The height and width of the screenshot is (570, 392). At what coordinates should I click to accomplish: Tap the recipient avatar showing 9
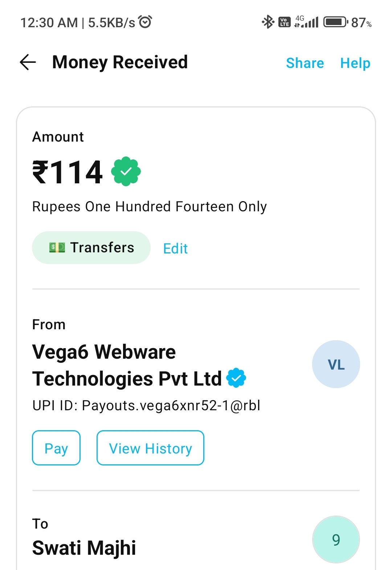[336, 540]
